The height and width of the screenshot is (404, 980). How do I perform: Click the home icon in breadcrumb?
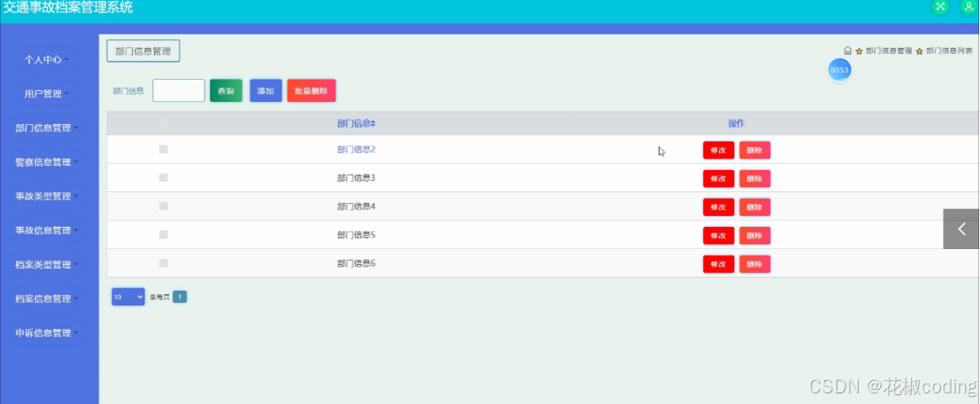[847, 50]
